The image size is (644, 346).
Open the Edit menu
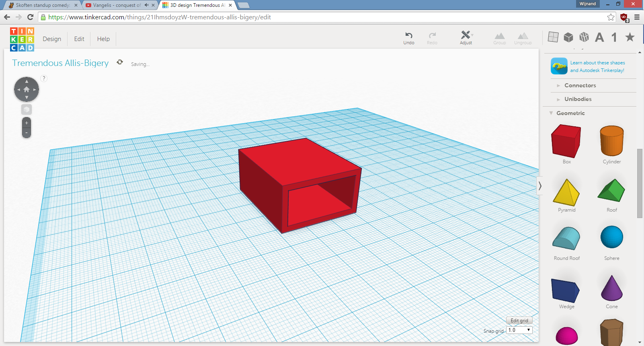point(79,39)
